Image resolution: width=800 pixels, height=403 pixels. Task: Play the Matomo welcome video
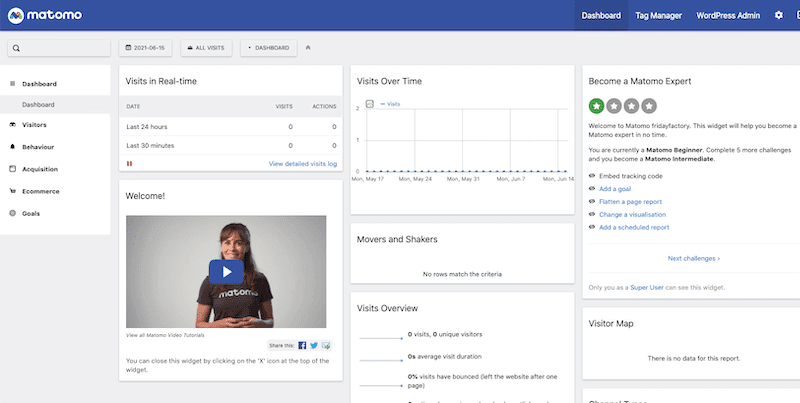click(226, 271)
